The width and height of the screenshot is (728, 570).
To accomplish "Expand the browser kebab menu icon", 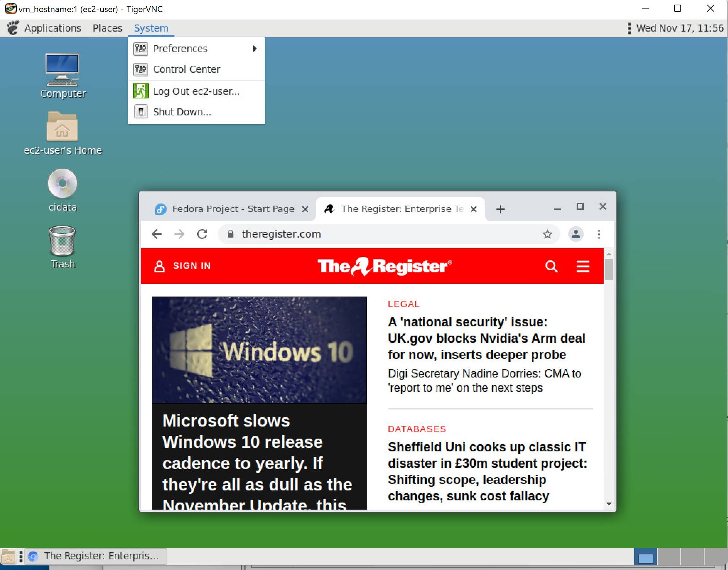I will point(599,233).
